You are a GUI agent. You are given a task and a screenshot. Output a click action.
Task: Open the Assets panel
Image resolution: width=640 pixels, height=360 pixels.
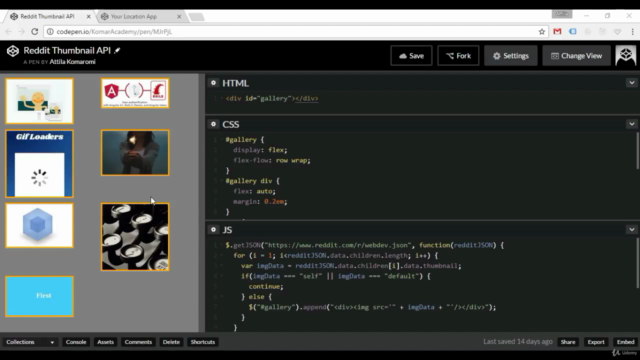[x=105, y=342]
